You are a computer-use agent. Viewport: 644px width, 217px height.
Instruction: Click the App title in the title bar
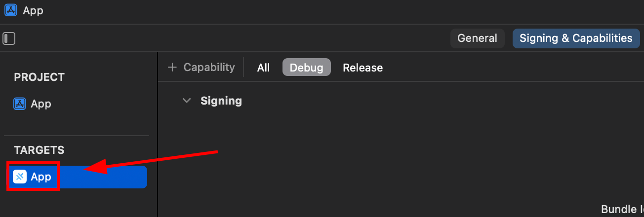[33, 10]
